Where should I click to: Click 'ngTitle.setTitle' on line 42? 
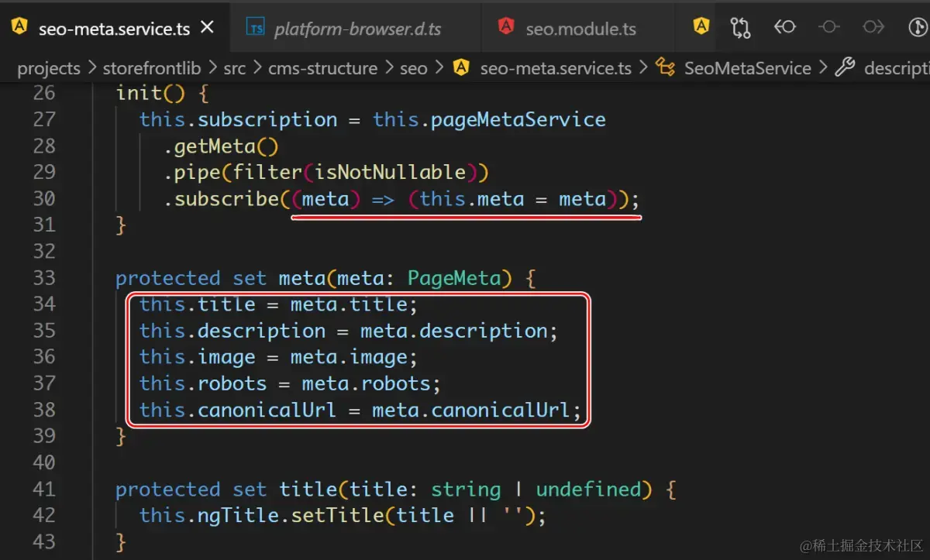[x=291, y=515]
